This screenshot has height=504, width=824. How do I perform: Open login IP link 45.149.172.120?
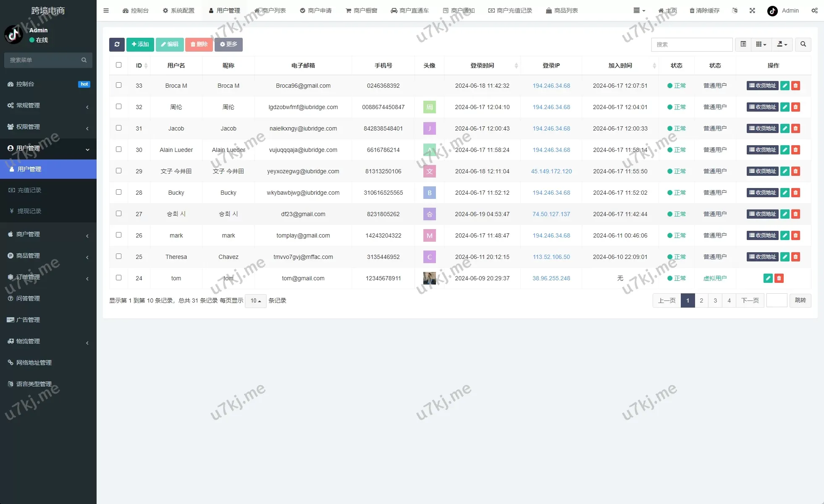click(551, 171)
